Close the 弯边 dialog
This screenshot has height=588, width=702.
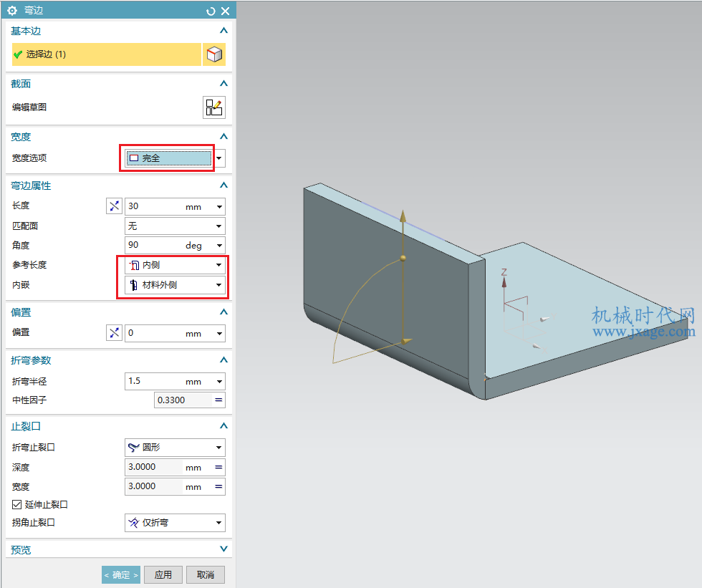(225, 11)
